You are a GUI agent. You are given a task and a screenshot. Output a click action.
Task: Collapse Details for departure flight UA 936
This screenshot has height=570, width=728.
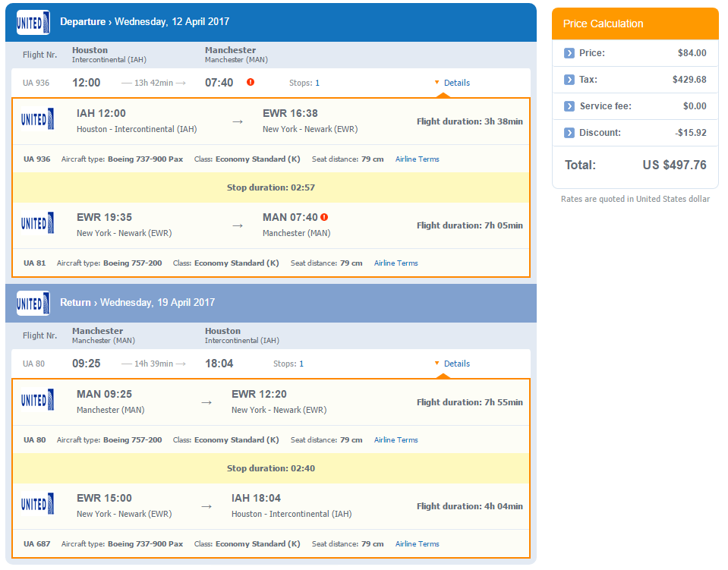(x=452, y=83)
